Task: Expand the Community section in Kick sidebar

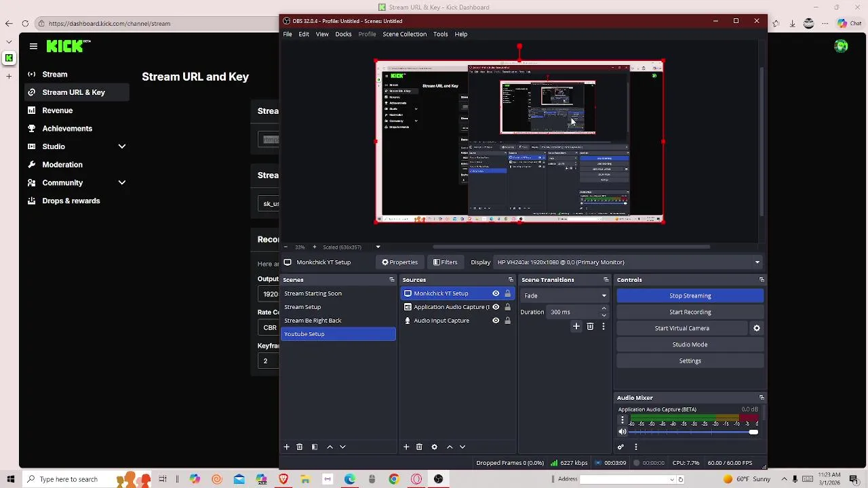Action: click(x=122, y=182)
